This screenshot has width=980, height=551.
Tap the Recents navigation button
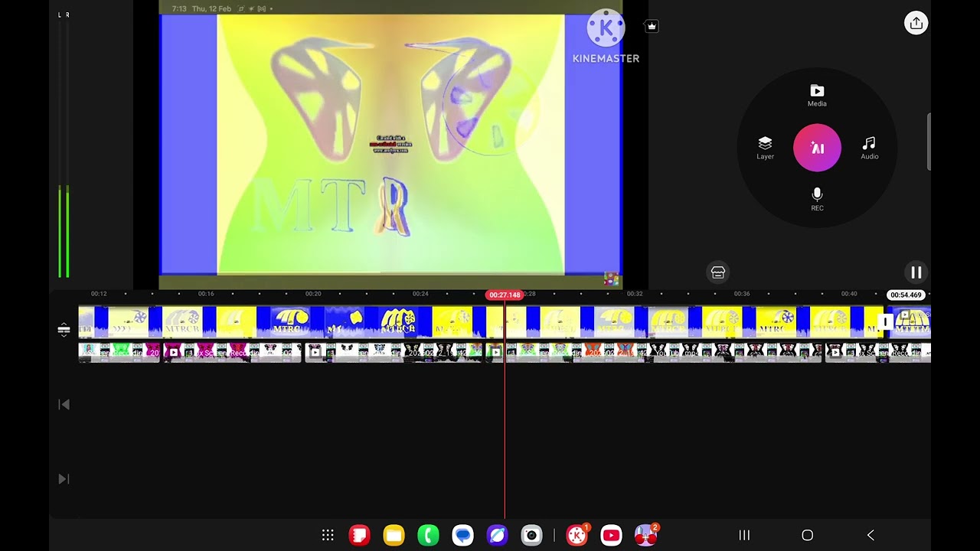743,535
